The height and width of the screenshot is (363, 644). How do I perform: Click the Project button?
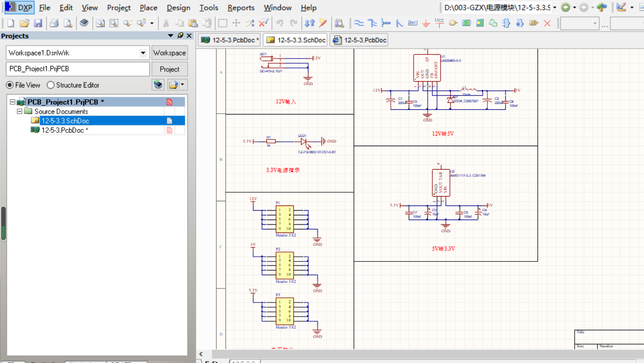[x=169, y=69]
